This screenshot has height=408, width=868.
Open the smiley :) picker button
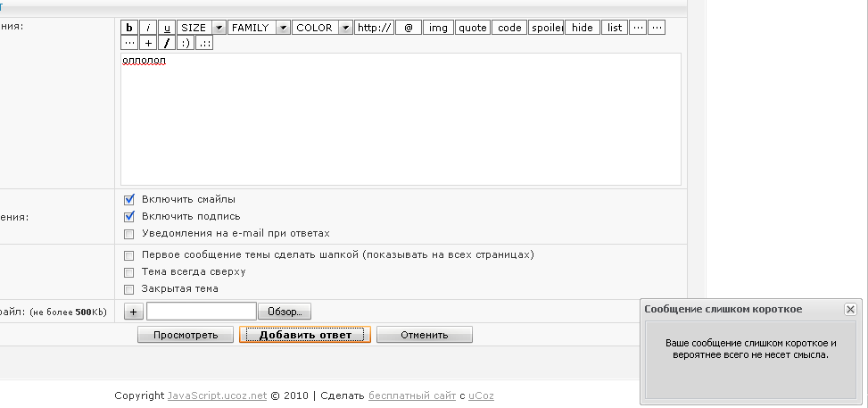tap(186, 43)
